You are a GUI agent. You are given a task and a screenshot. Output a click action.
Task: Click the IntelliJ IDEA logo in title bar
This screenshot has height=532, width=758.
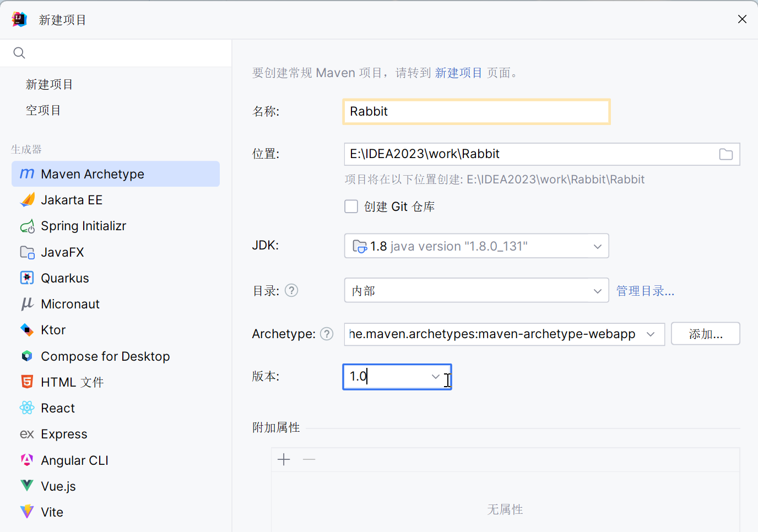pos(19,19)
